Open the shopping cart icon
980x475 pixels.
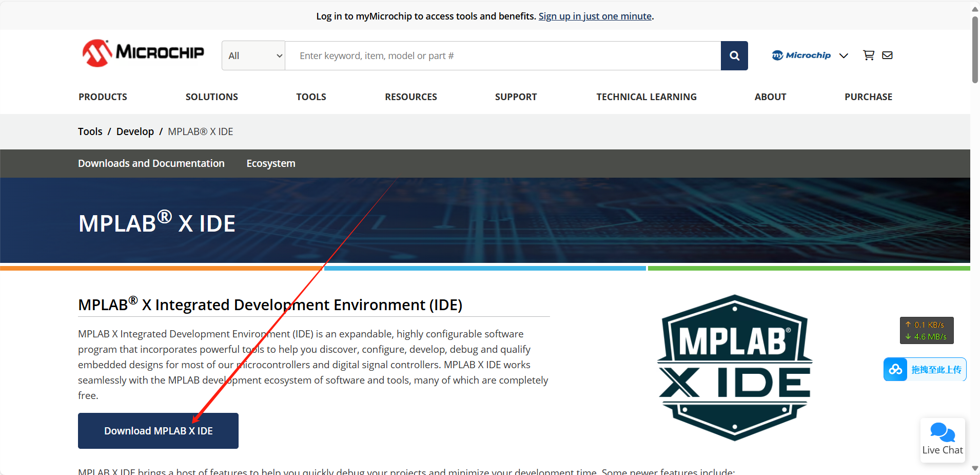point(869,55)
